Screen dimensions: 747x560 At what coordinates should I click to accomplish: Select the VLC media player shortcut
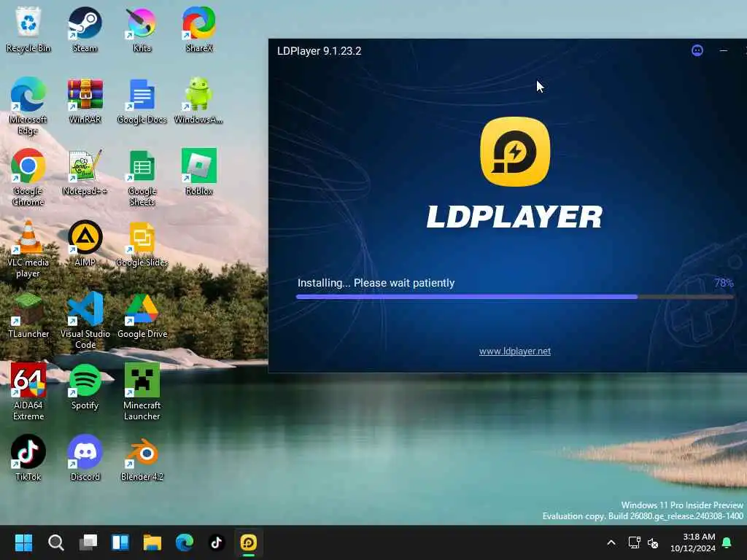point(28,249)
